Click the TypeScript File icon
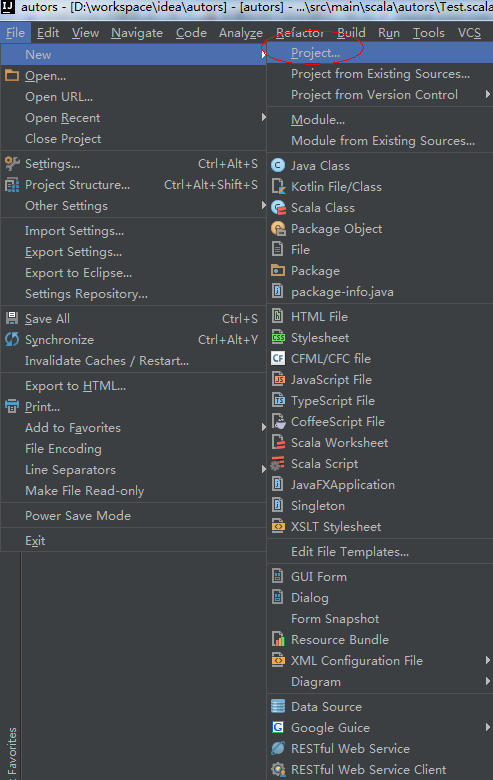Viewport: 493px width, 780px height. pos(278,400)
